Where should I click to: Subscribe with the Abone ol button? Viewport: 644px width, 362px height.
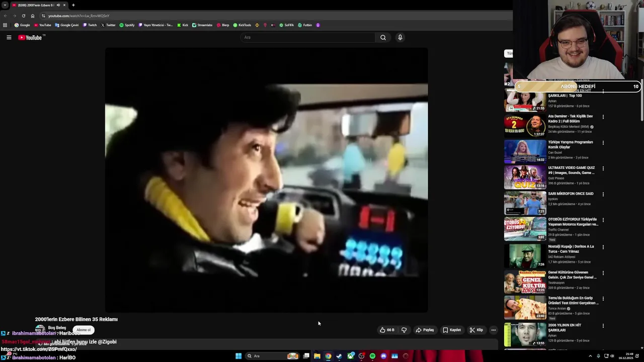[84, 330]
